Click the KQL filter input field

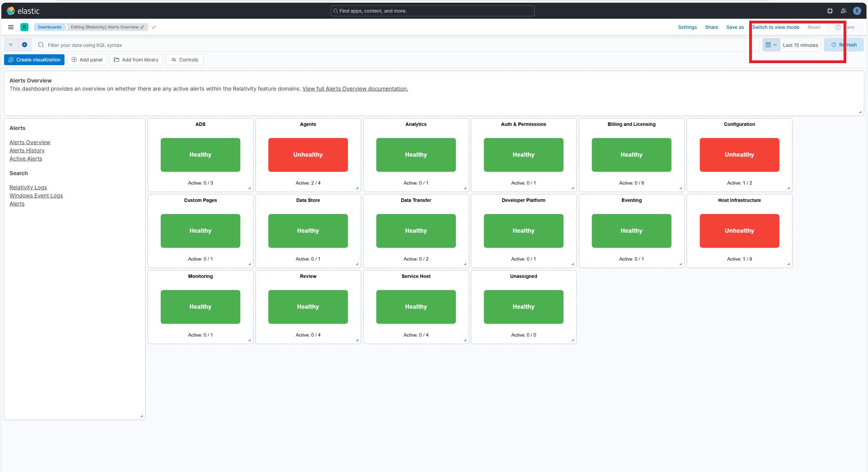pos(394,45)
